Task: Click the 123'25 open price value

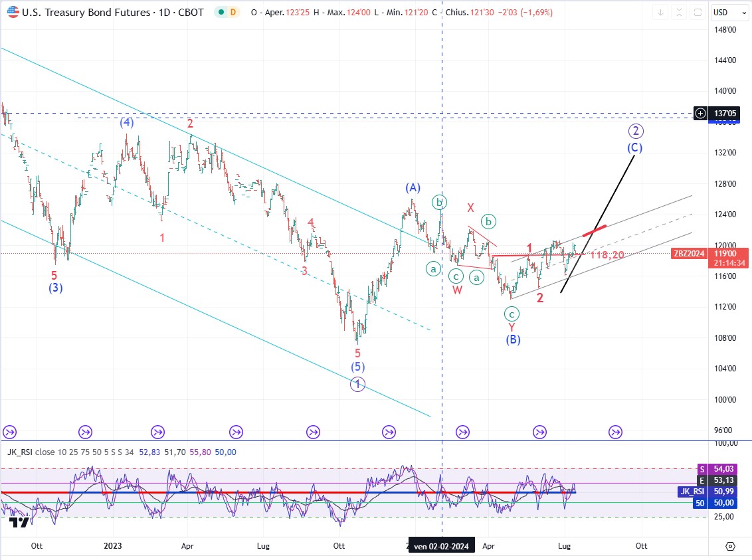Action: (298, 13)
